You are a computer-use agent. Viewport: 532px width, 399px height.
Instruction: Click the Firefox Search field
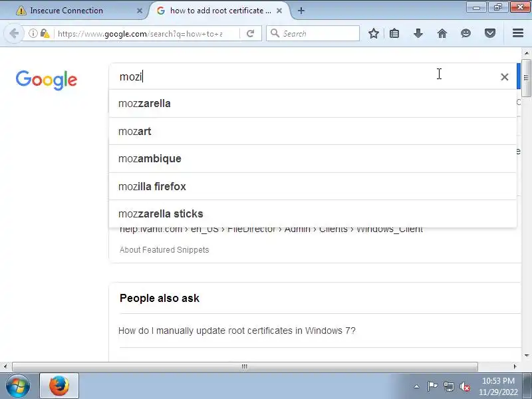pos(313,33)
